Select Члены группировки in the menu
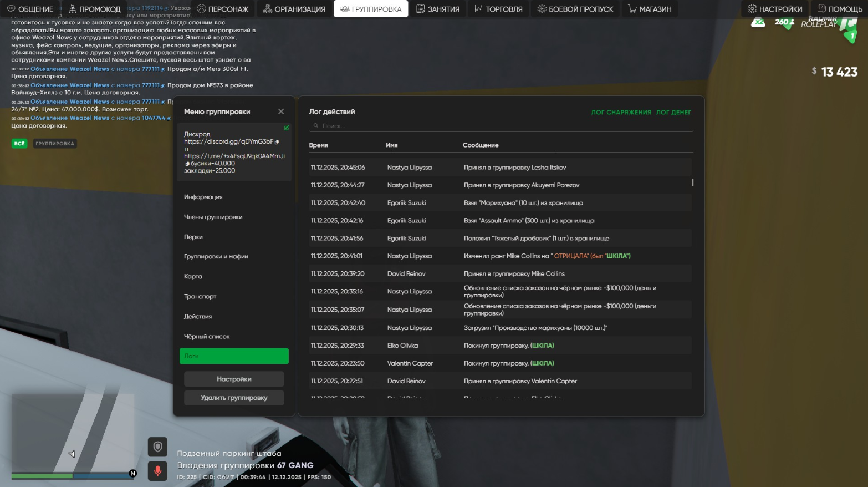Image resolution: width=868 pixels, height=487 pixels. [x=213, y=217]
